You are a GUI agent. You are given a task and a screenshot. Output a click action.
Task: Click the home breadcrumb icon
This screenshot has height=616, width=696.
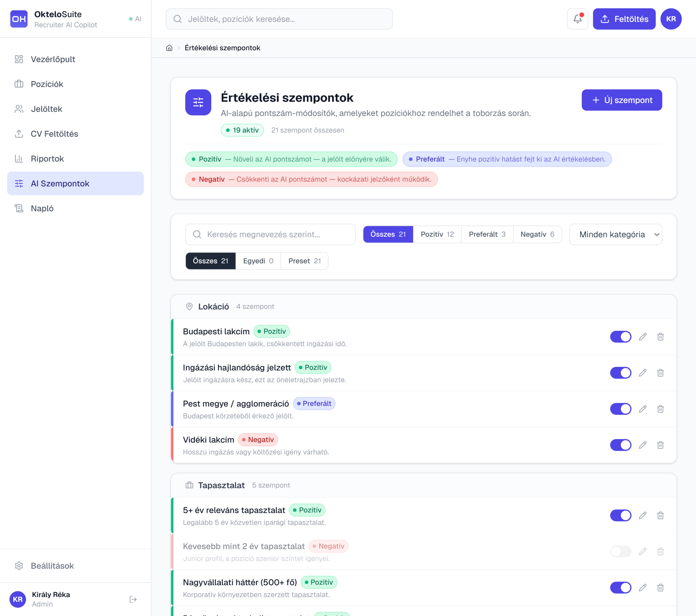click(x=169, y=48)
